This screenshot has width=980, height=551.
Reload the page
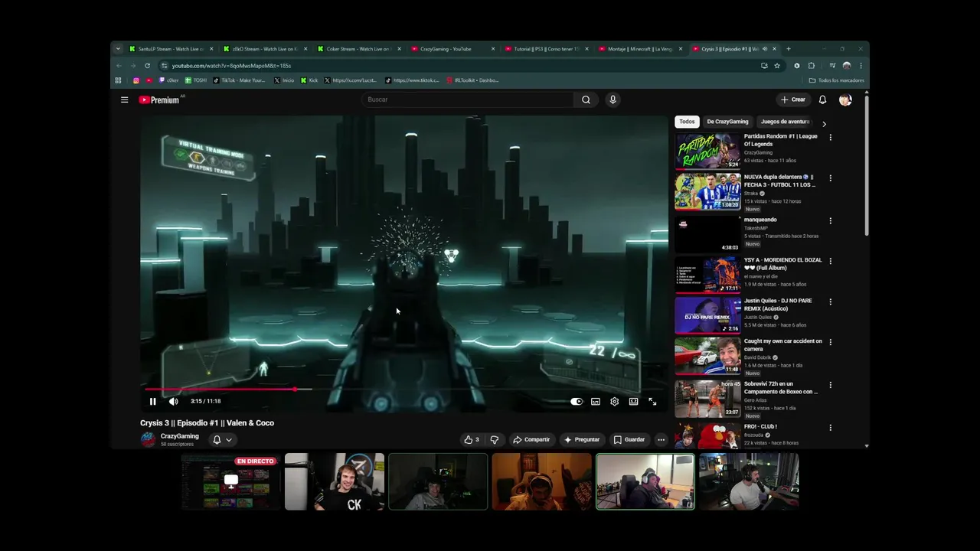(147, 66)
